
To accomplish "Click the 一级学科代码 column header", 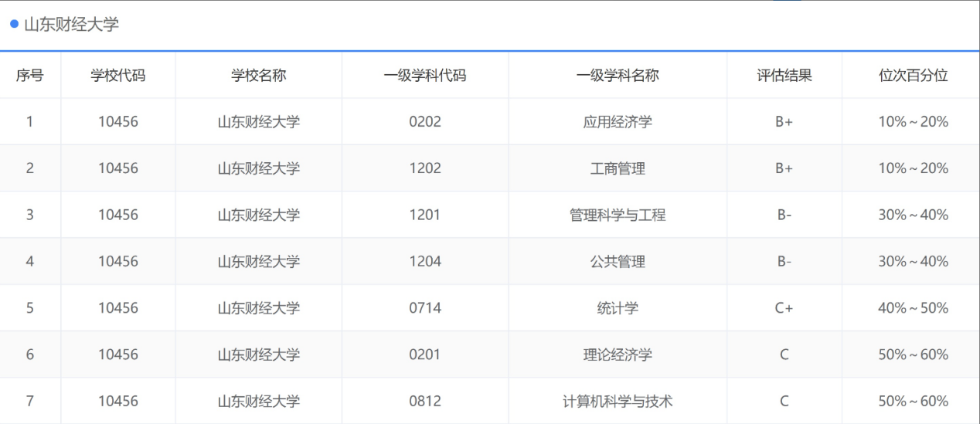I will tap(425, 75).
